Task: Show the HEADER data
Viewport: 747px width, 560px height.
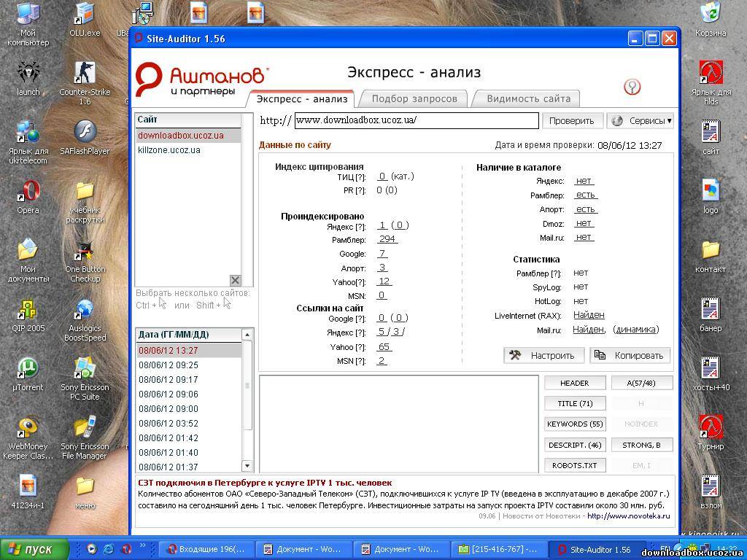Action: [x=575, y=383]
